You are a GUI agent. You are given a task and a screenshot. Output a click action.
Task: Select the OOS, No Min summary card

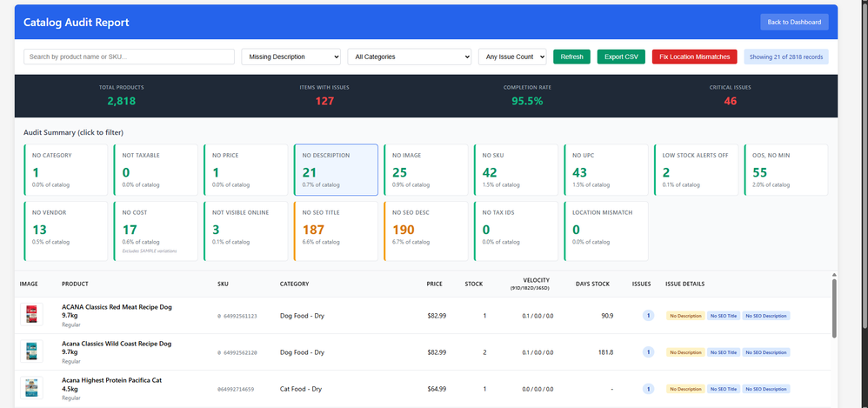click(785, 170)
